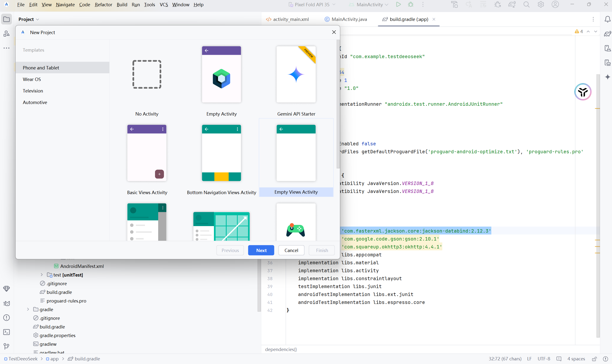
Task: Open Gemini sparkle icon in right sidebar
Action: click(607, 77)
